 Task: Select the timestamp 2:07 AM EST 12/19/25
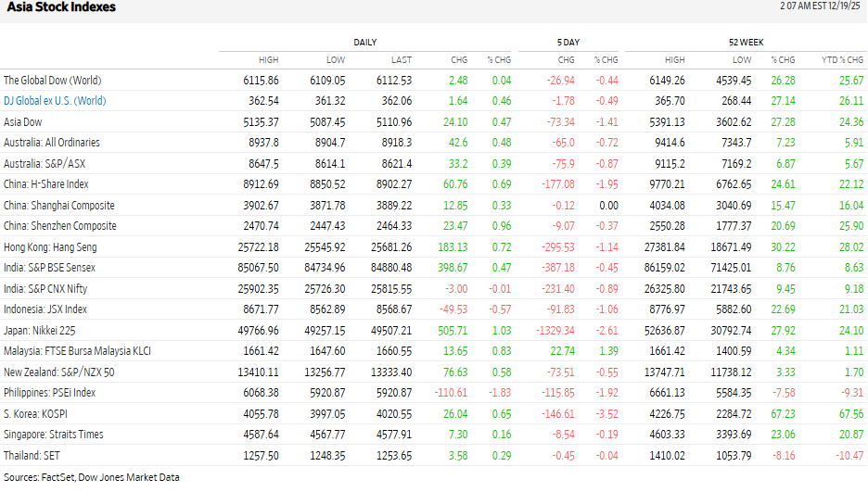tap(820, 6)
